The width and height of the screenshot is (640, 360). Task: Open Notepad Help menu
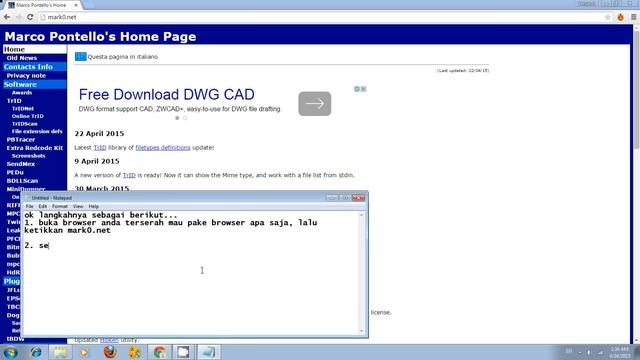[x=93, y=207]
